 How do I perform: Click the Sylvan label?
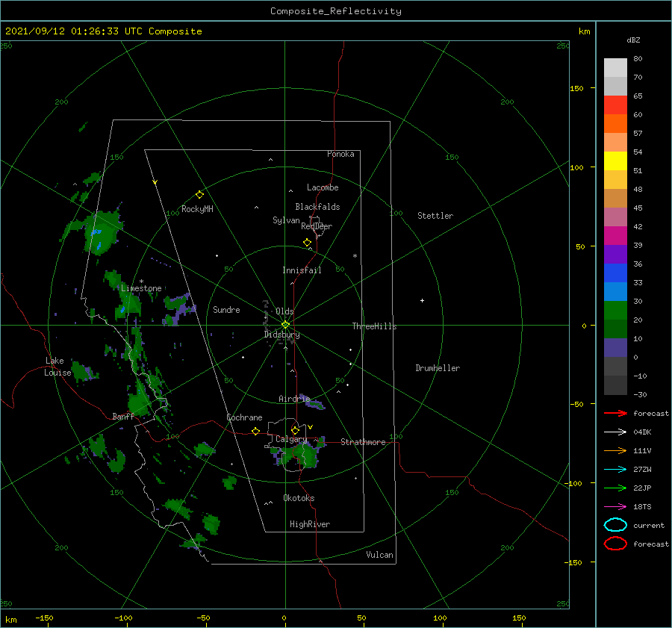[x=286, y=220]
